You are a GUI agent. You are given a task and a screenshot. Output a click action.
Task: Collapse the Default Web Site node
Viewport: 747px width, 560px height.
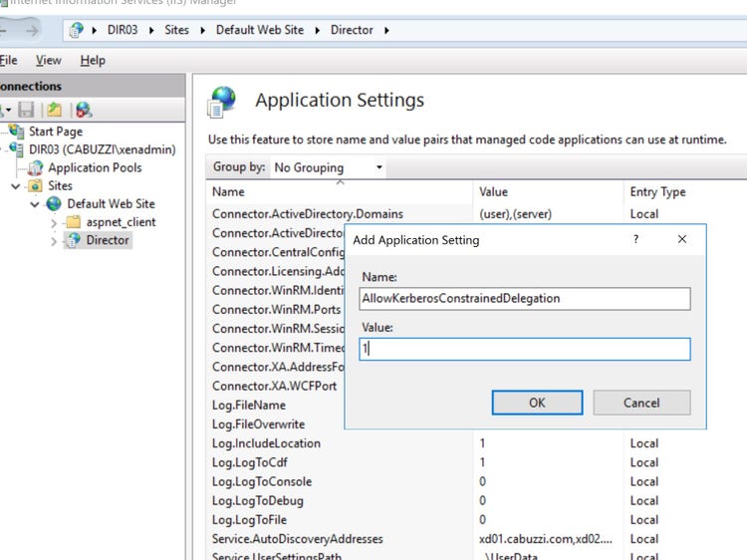[34, 204]
